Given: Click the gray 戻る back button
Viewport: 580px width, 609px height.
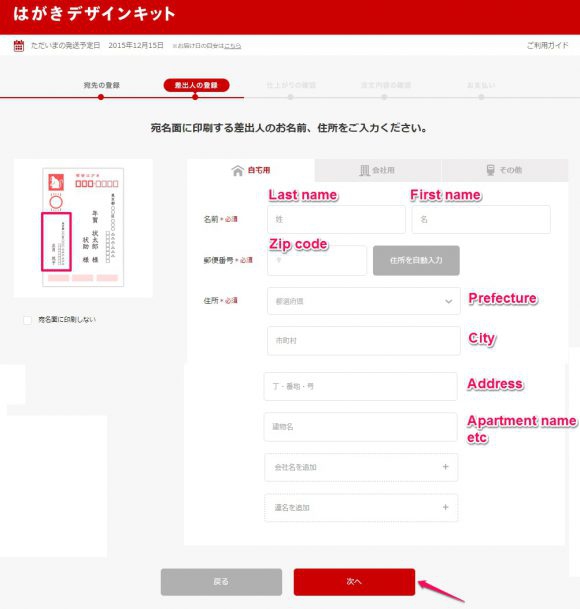Looking at the screenshot, I should (221, 582).
